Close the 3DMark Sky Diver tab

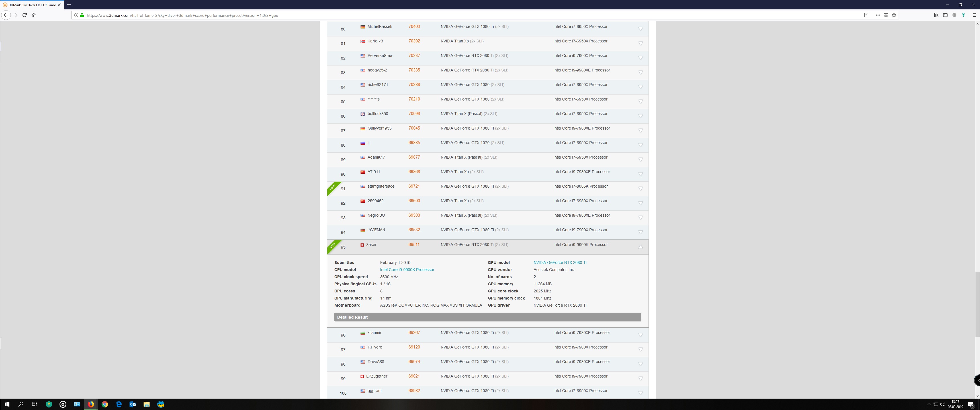(59, 5)
